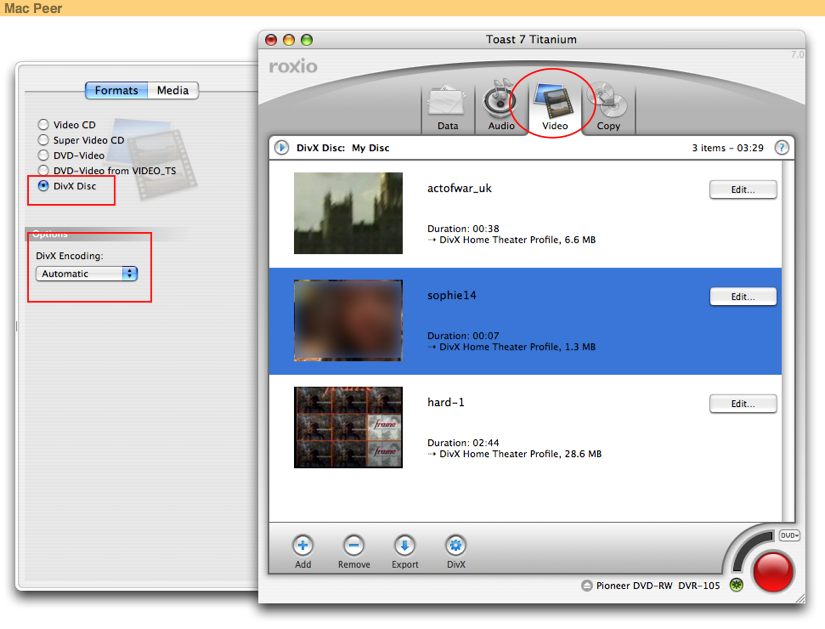Click the eject icon beside Pioneer DVD-RW

(587, 585)
